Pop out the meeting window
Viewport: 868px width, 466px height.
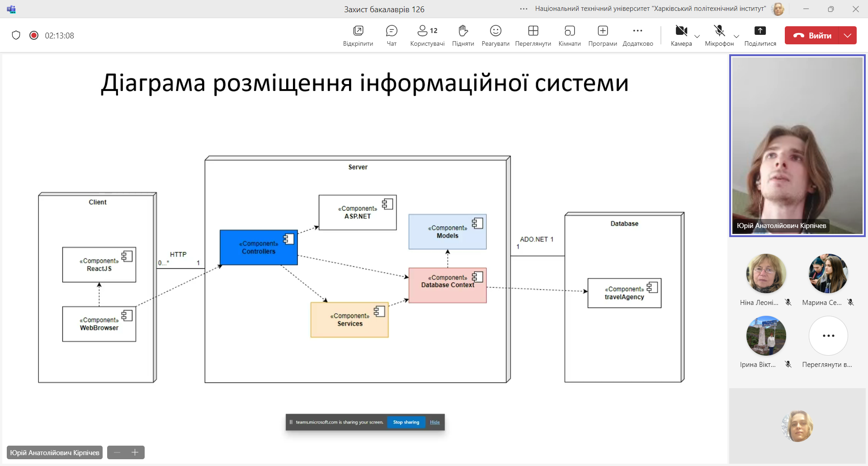point(358,36)
